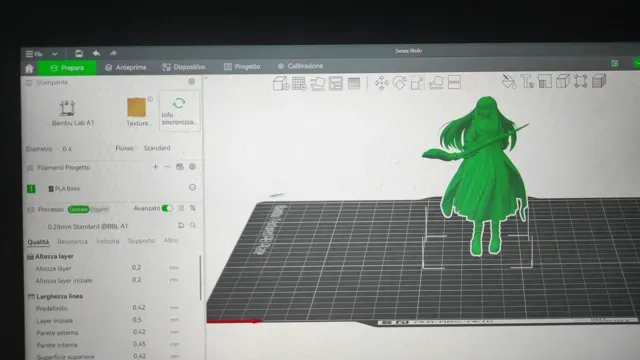The image size is (640, 360).
Task: Select the Text shape tool
Action: pos(527,81)
